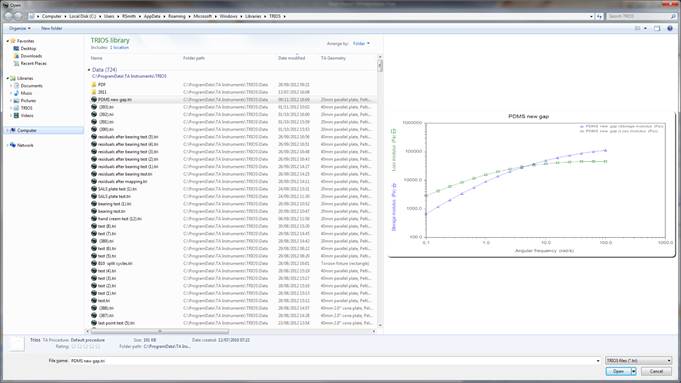Screen dimensions: 681x383
Task: Click the file list vertical scrollbar thumb
Action: pyautogui.click(x=380, y=66)
